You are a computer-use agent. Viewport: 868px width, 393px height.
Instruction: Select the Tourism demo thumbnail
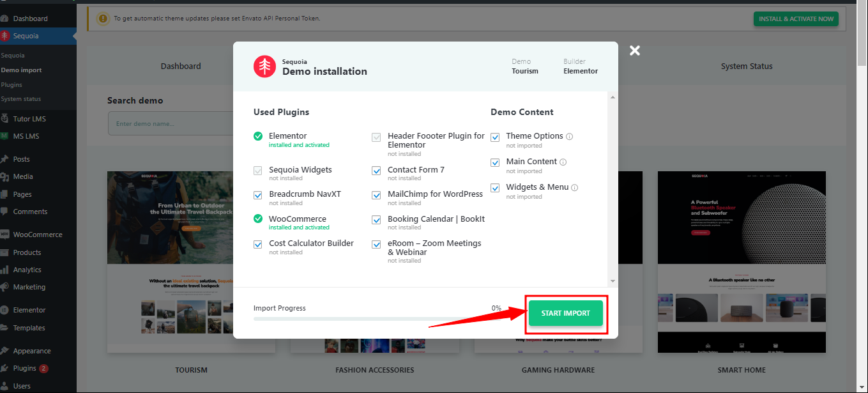pyautogui.click(x=191, y=262)
